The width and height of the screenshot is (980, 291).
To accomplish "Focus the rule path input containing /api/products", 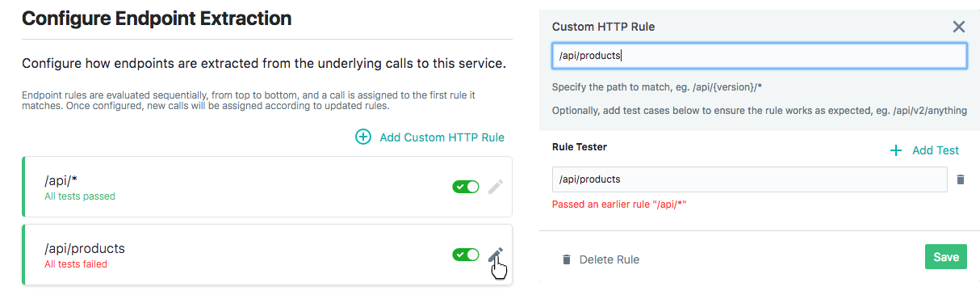I will tap(759, 56).
